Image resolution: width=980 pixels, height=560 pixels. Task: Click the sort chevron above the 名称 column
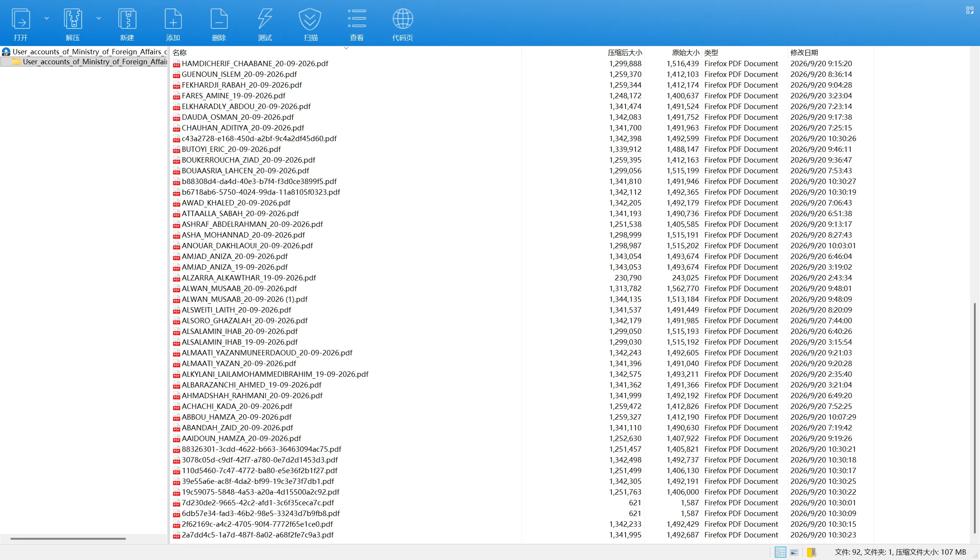click(x=346, y=48)
